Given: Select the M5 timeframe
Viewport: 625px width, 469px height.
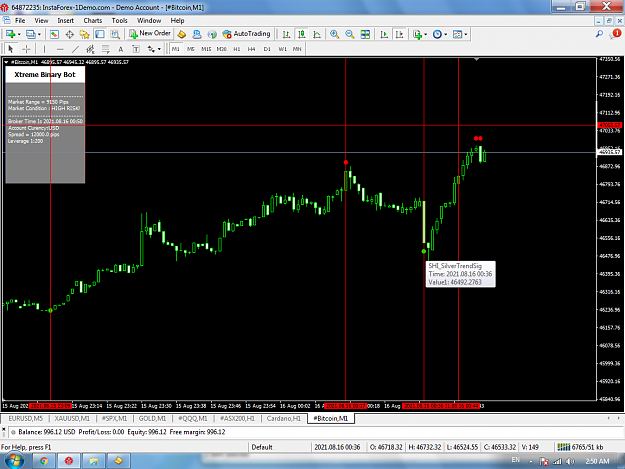Looking at the screenshot, I should pos(191,49).
